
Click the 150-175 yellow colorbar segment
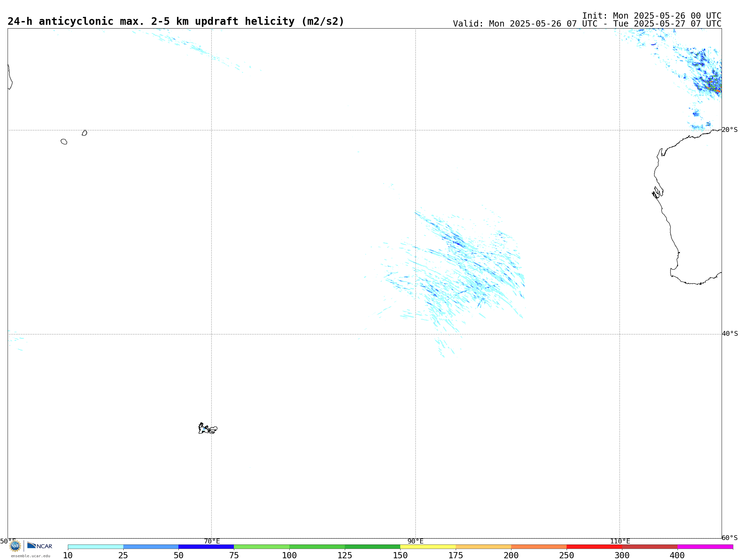point(428,547)
